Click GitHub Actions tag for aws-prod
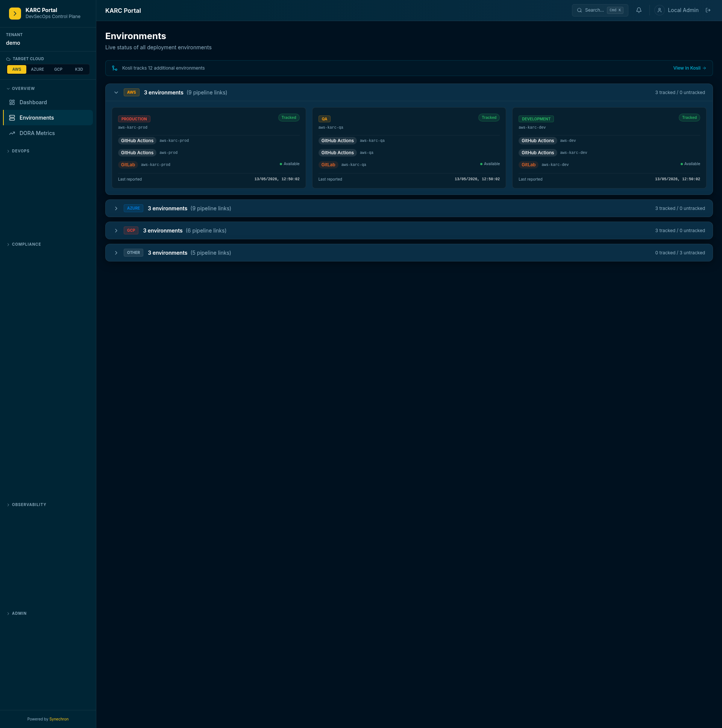Viewport: 722px width, 728px height. click(137, 153)
